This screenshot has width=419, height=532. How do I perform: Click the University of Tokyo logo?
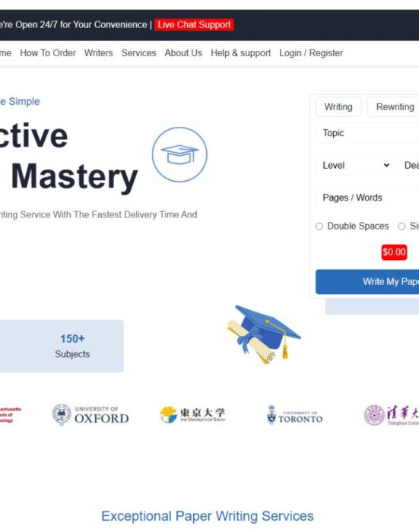(192, 415)
